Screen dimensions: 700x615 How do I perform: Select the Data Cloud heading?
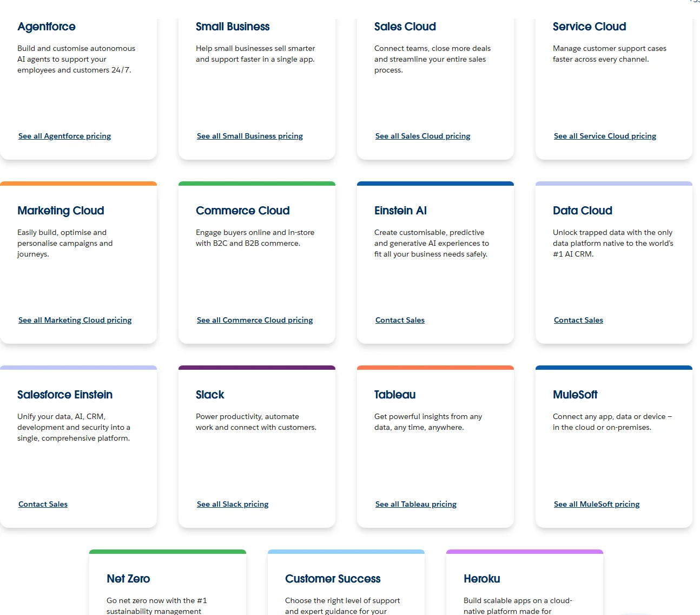(x=583, y=211)
